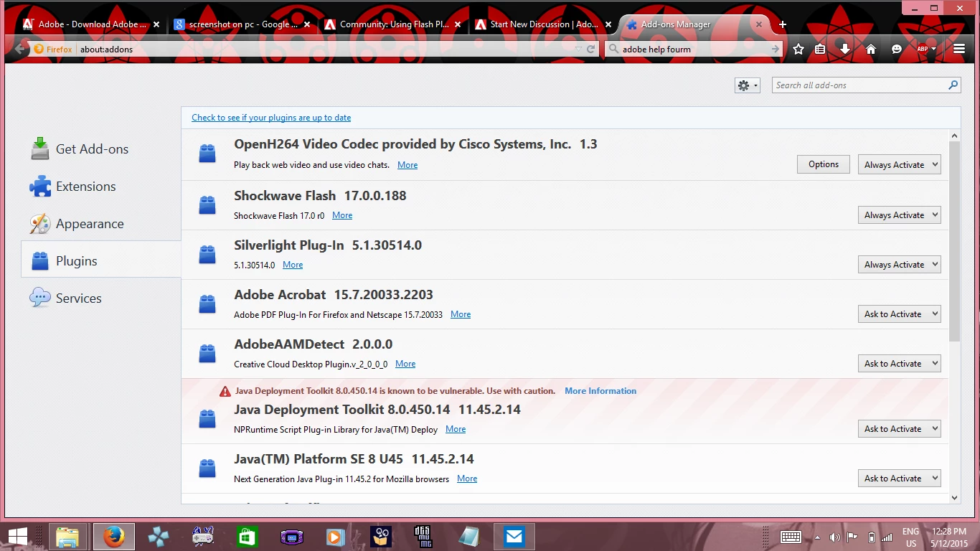Open Java Deployment Toolkit activation dropdown
The height and width of the screenshot is (551, 980).
[900, 429]
